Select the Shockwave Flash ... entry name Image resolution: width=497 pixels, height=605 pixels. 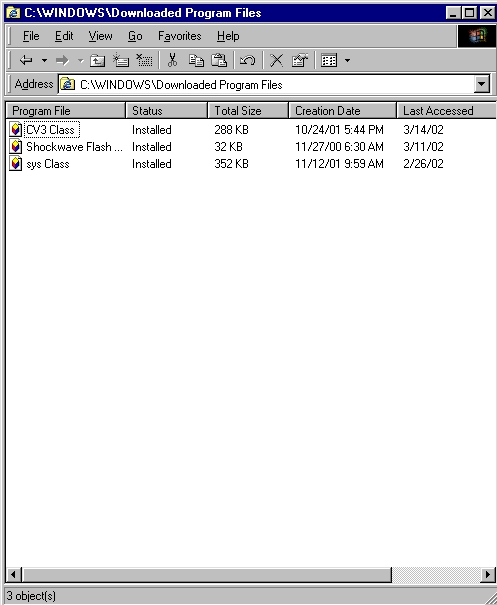click(x=74, y=147)
